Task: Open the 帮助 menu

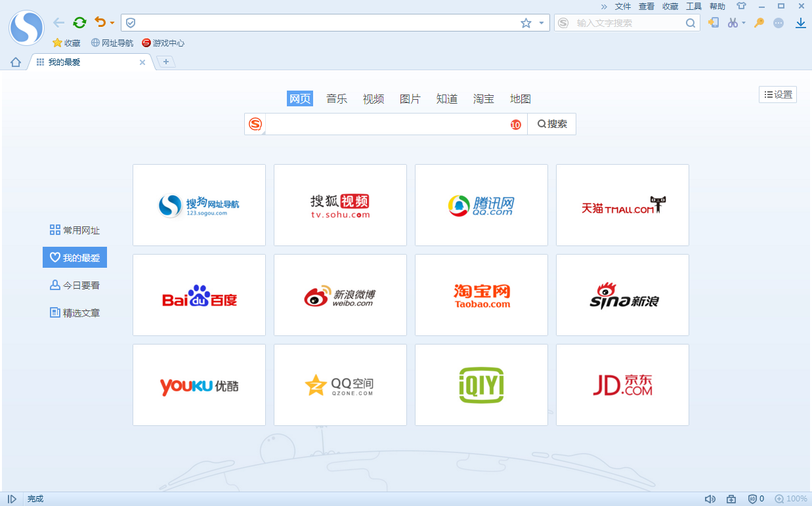Action: [717, 7]
